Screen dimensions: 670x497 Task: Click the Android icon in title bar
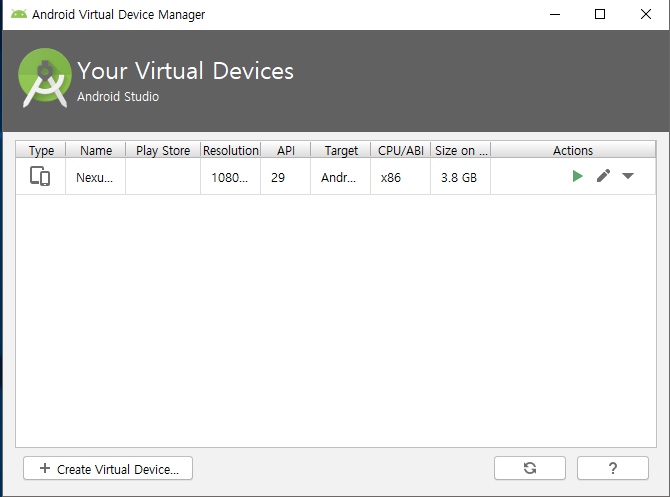point(19,14)
